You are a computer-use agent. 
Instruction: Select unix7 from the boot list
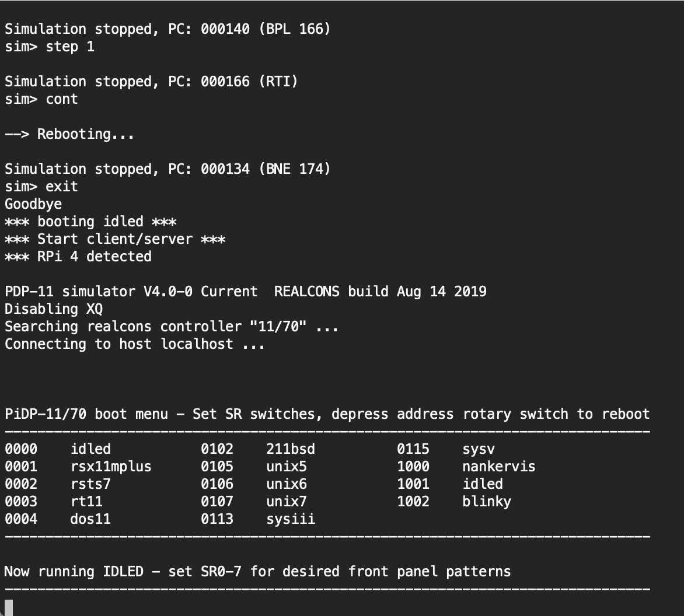pyautogui.click(x=286, y=502)
